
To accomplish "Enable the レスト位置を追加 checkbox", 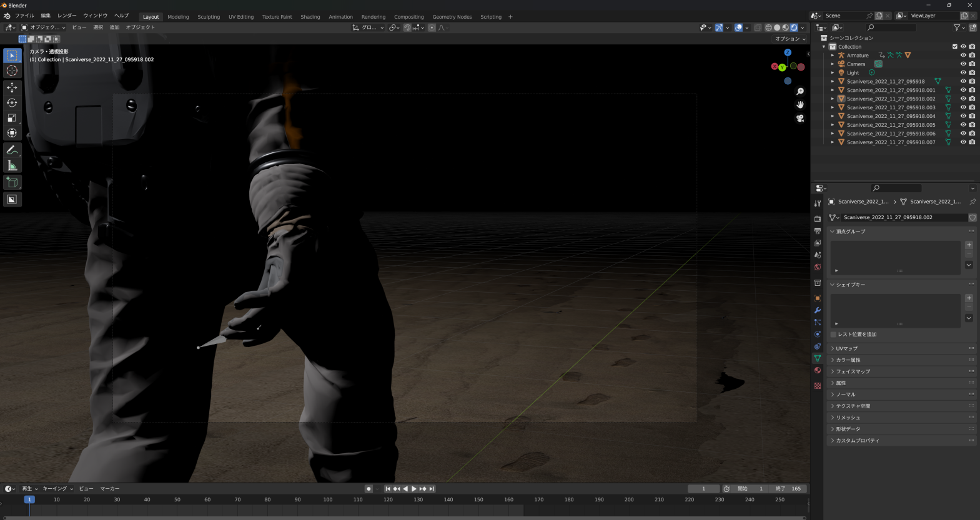I will point(834,335).
